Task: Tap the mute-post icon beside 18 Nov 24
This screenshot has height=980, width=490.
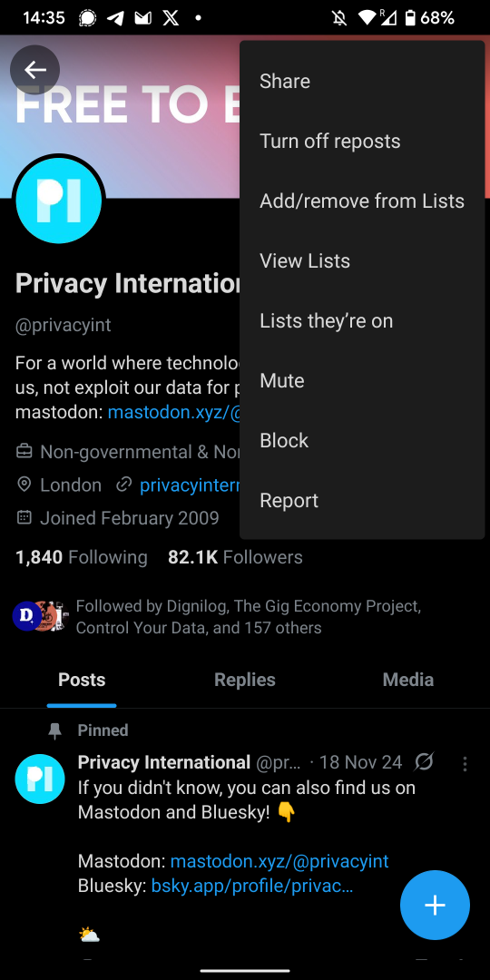Action: pyautogui.click(x=424, y=762)
